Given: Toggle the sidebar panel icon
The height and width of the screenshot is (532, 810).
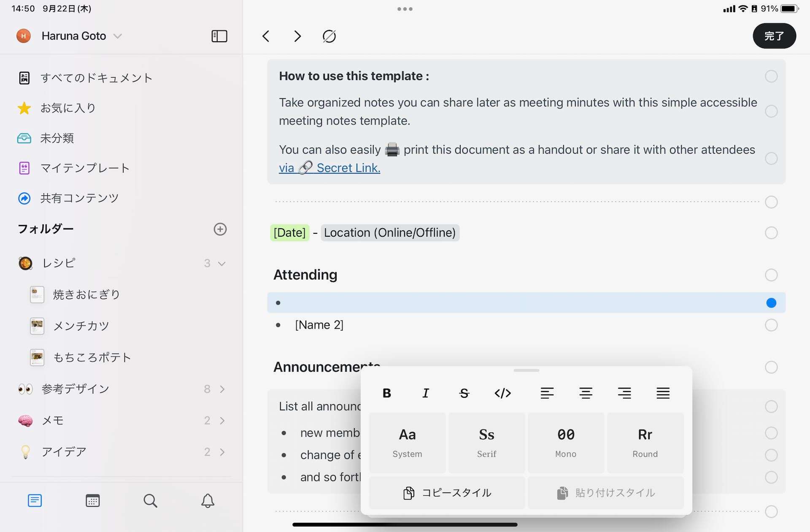Looking at the screenshot, I should click(x=219, y=36).
